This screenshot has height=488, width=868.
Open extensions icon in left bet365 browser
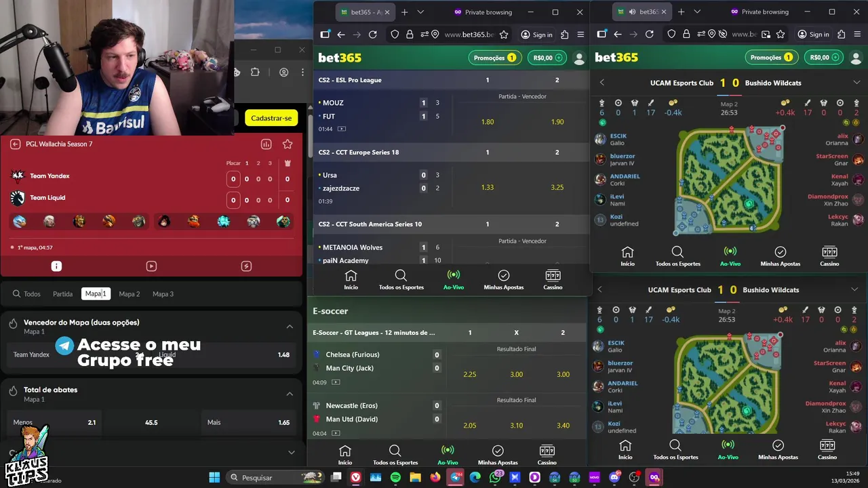[564, 35]
